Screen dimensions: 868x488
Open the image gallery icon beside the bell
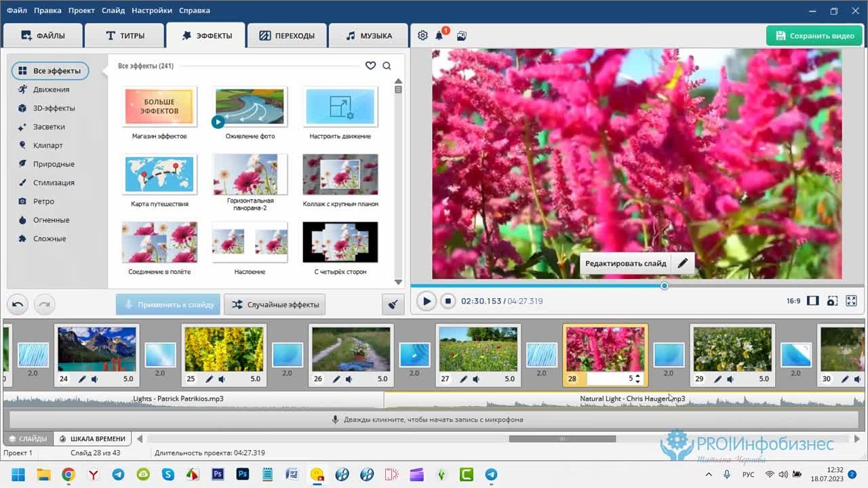coord(462,35)
